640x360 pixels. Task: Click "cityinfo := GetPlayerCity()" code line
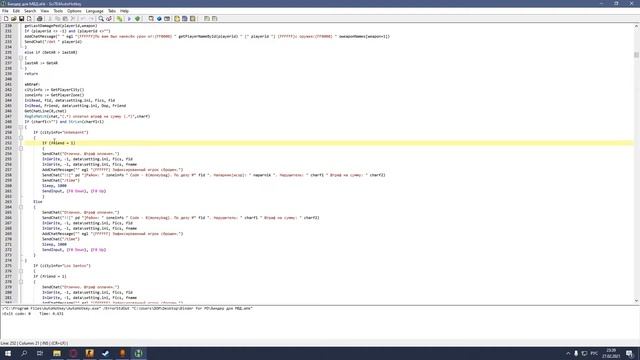click(54, 89)
